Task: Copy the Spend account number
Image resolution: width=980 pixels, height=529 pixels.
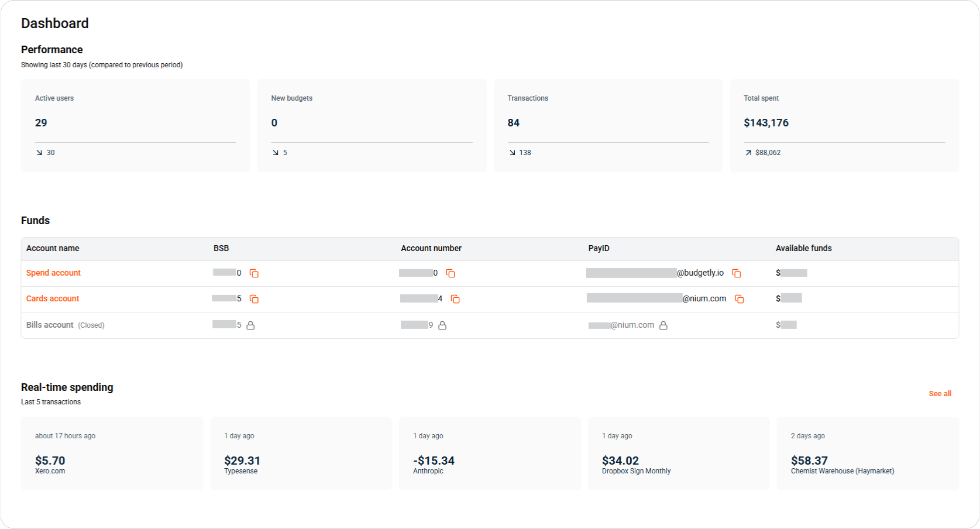Action: [x=451, y=273]
